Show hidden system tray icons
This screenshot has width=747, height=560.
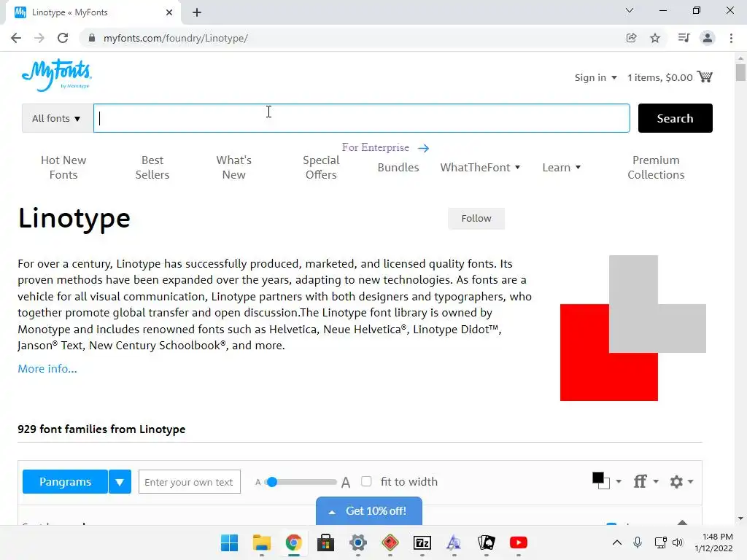tap(617, 542)
